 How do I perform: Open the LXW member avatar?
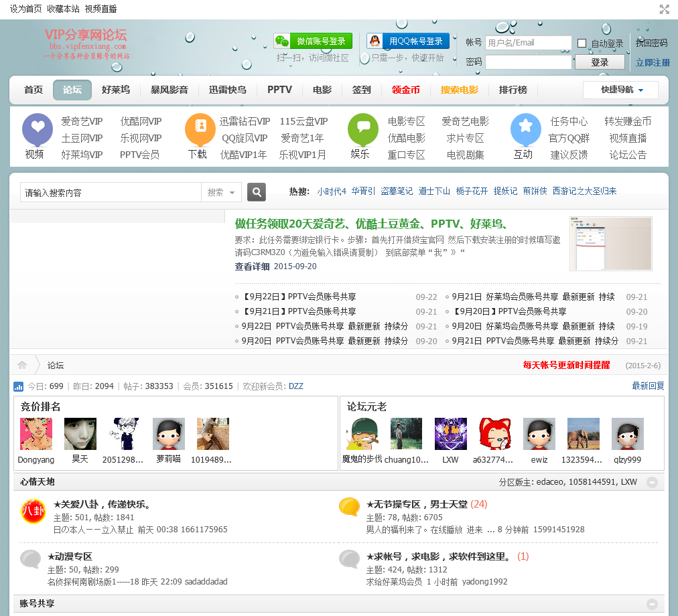[451, 434]
